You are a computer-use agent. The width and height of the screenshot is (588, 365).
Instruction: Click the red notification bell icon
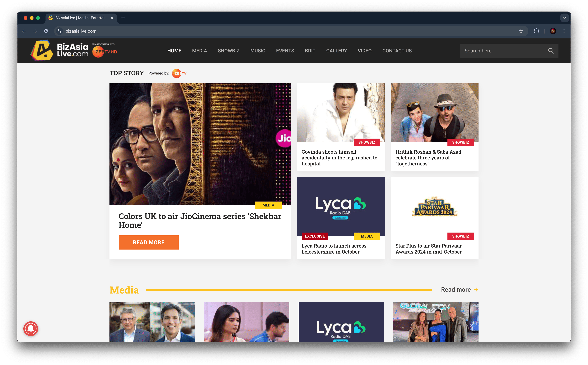pyautogui.click(x=31, y=329)
